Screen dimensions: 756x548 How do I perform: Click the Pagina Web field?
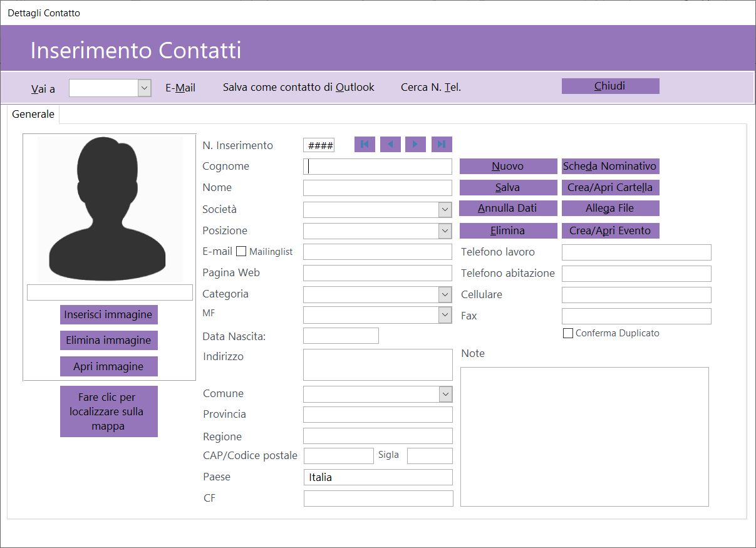tap(377, 273)
